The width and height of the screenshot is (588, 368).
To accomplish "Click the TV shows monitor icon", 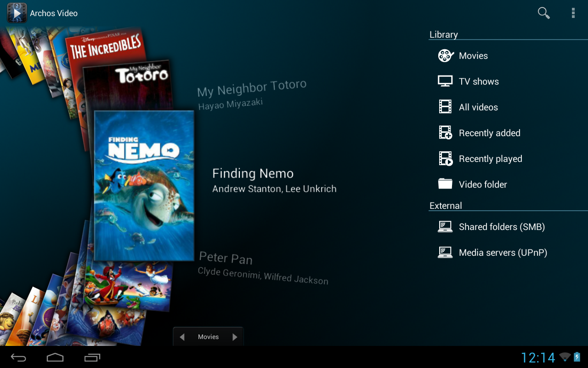I will pos(445,81).
